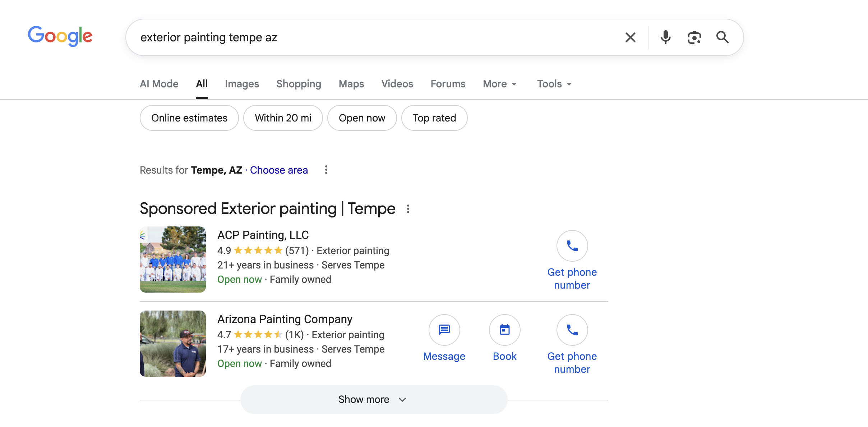The width and height of the screenshot is (868, 427).
Task: Clear the search query with the X icon
Action: tap(630, 37)
